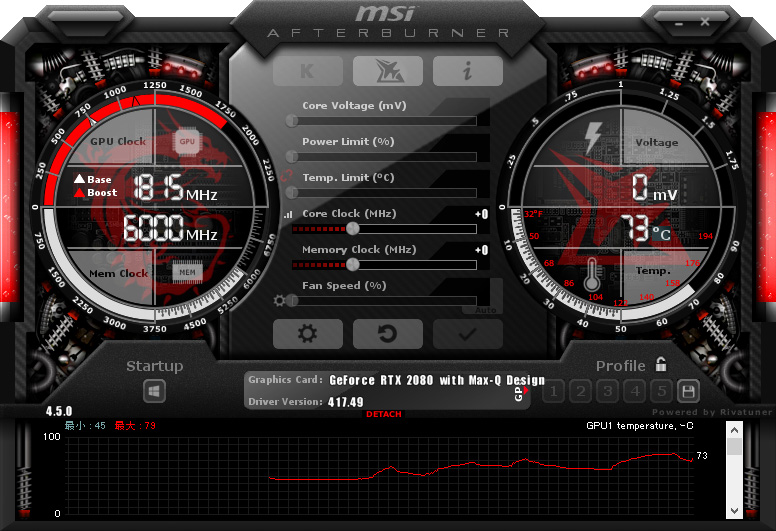Toggle the profile lock padlock icon

coord(661,364)
